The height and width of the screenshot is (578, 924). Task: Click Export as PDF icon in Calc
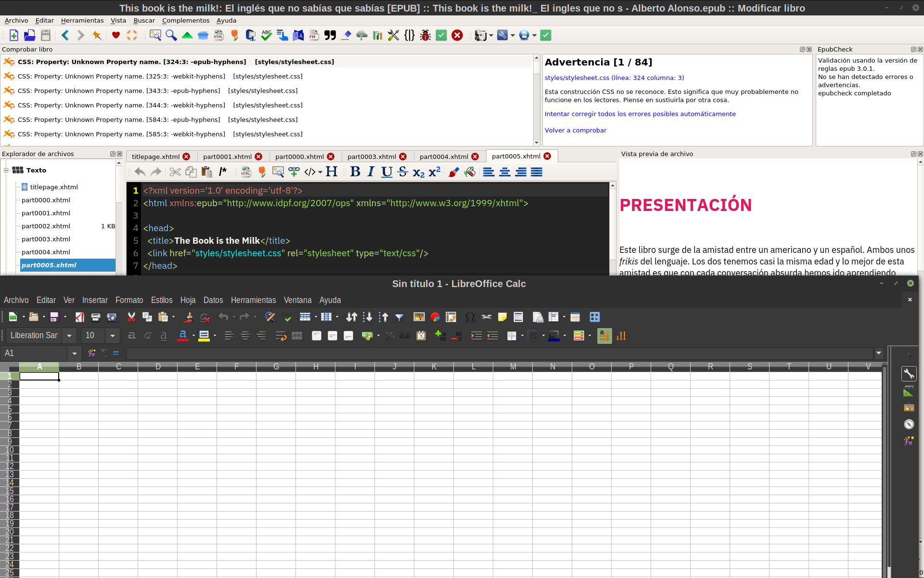pyautogui.click(x=80, y=317)
